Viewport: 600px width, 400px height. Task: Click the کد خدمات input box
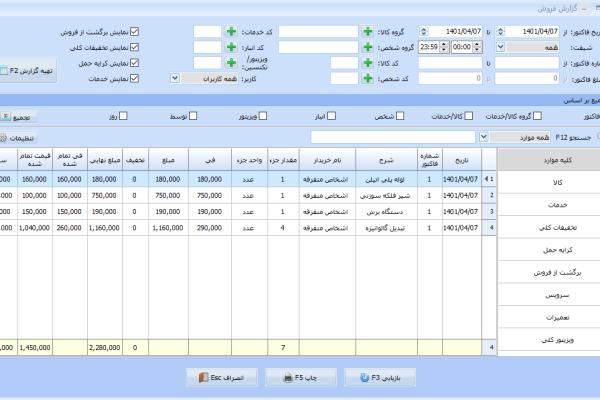207,31
